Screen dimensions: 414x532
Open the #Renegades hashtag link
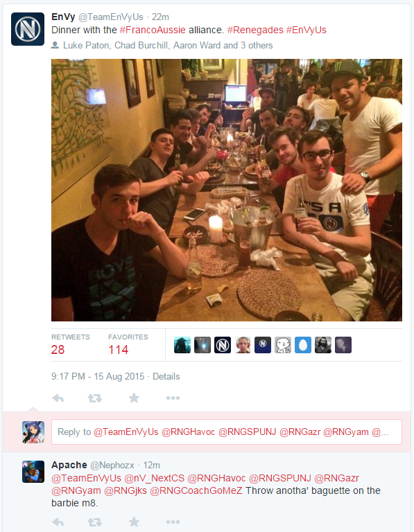pyautogui.click(x=255, y=30)
